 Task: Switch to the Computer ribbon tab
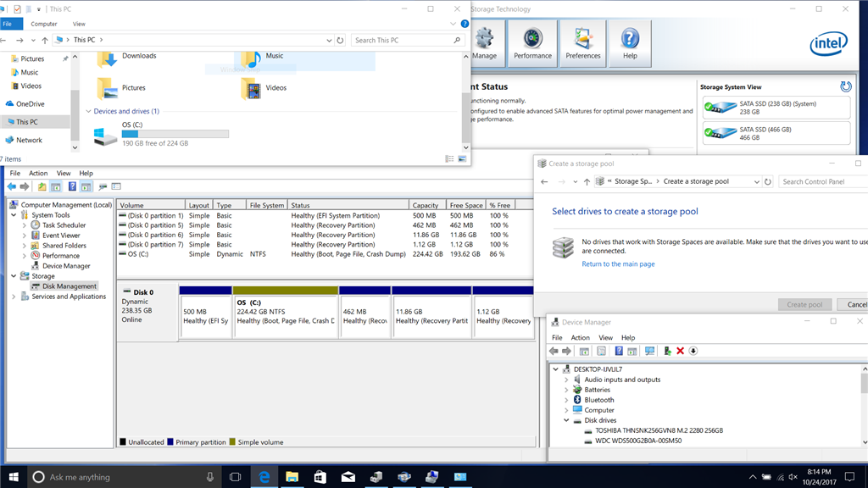point(44,24)
